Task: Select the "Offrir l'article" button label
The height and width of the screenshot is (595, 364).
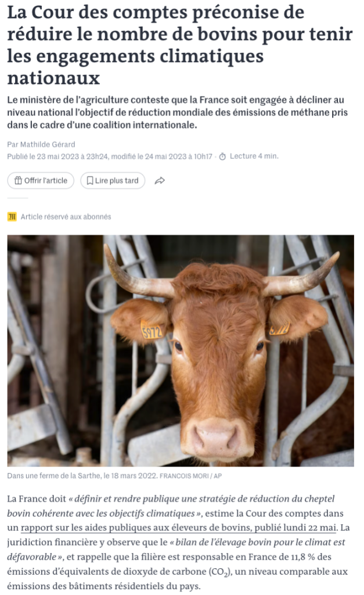Action: coord(46,181)
